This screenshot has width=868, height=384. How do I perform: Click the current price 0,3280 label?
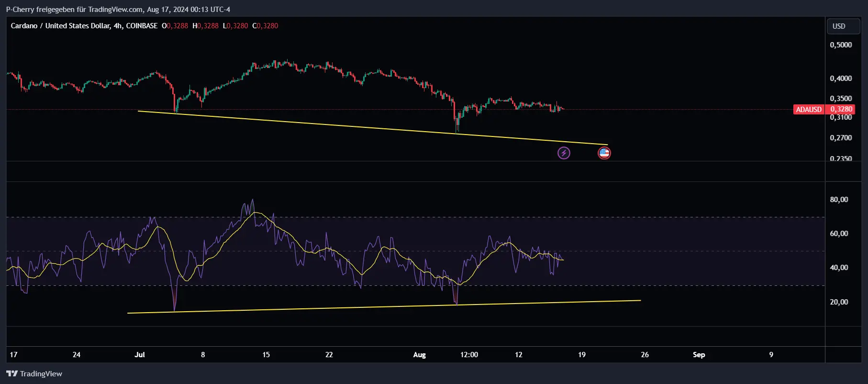point(841,109)
